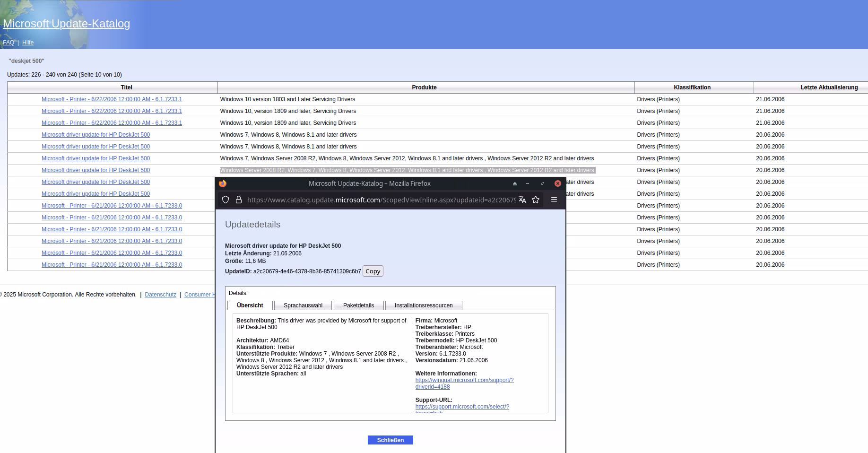Select the Installationsressourcen tab
This screenshot has width=868, height=453.
423,305
